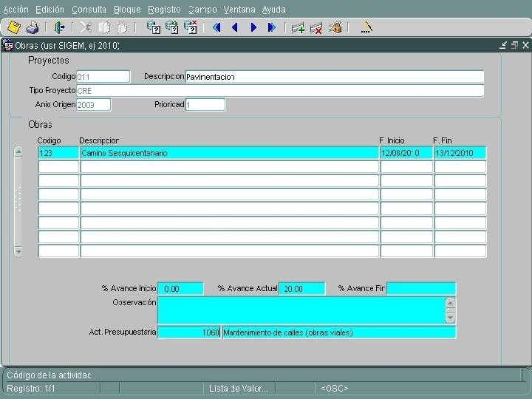Click the Cut scissors toolbar icon

click(86, 27)
